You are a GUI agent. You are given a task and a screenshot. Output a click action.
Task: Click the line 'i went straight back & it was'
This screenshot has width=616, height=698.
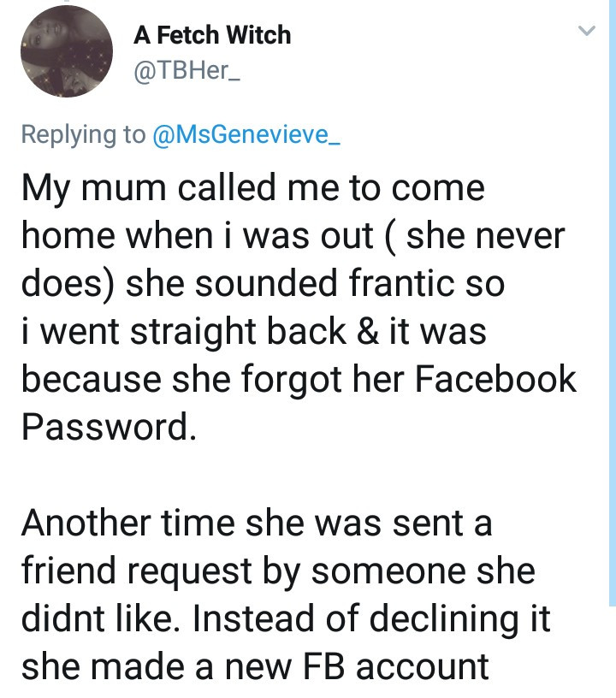pos(254,332)
